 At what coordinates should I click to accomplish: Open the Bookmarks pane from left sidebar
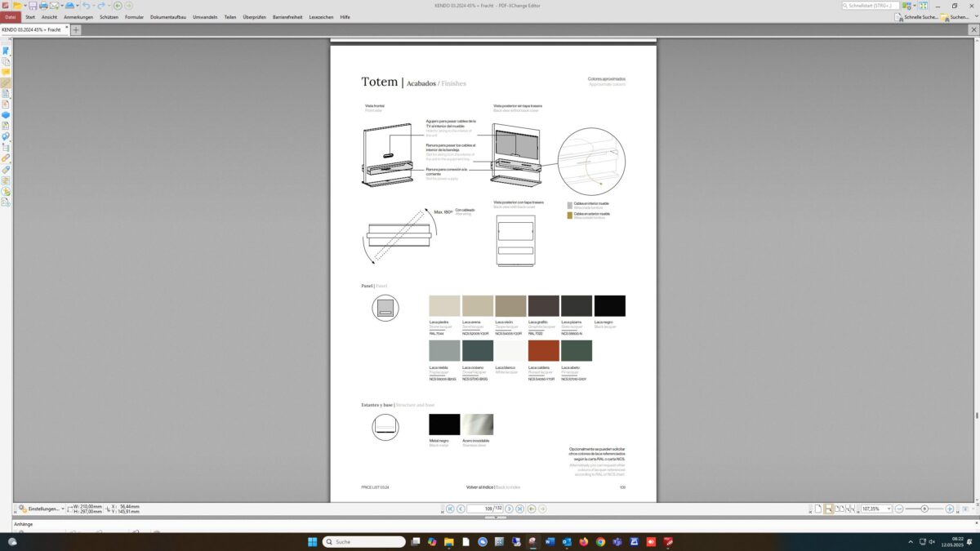coord(6,51)
